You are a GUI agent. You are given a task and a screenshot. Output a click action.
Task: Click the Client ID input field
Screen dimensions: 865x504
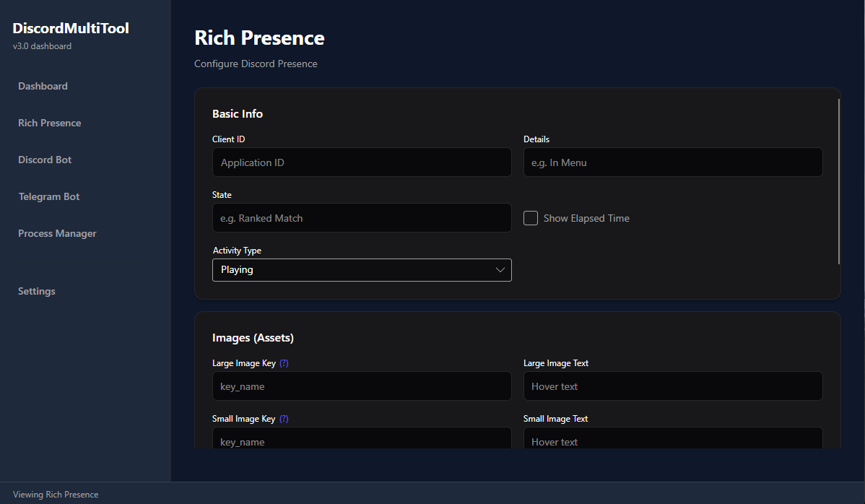tap(362, 162)
